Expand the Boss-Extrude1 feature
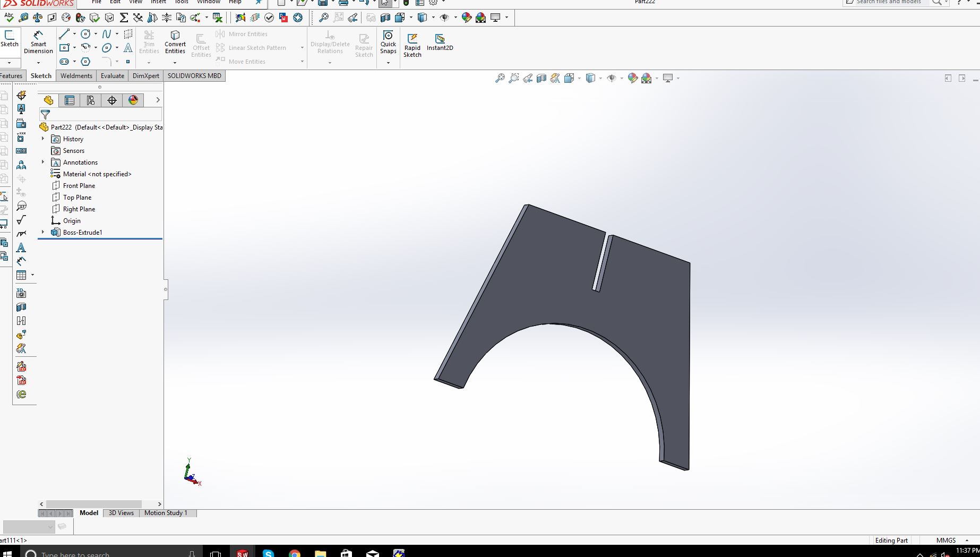The image size is (980, 557). coord(43,232)
